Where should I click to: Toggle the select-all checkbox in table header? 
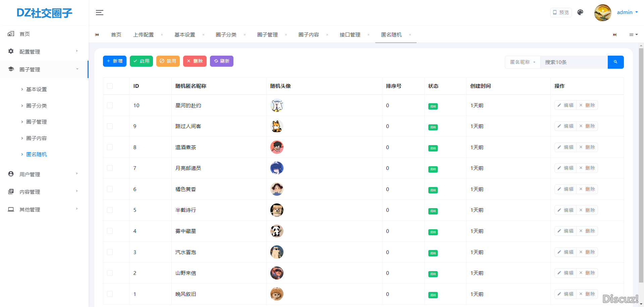[x=110, y=86]
